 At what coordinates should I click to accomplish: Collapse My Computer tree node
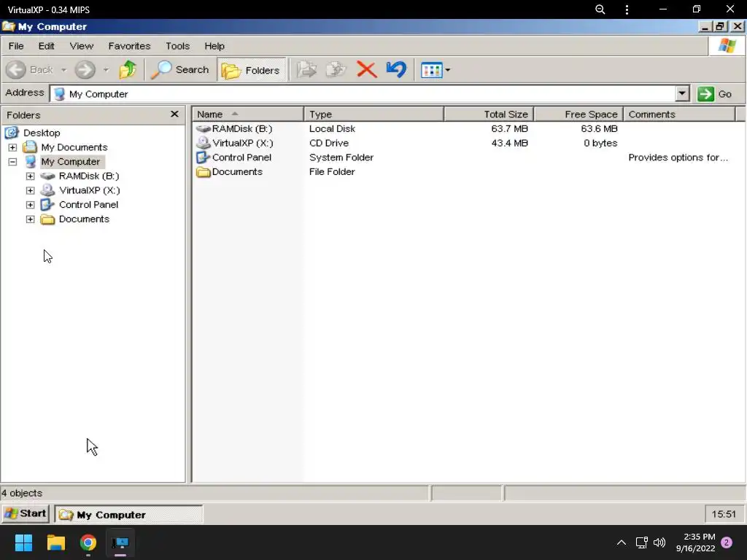12,162
